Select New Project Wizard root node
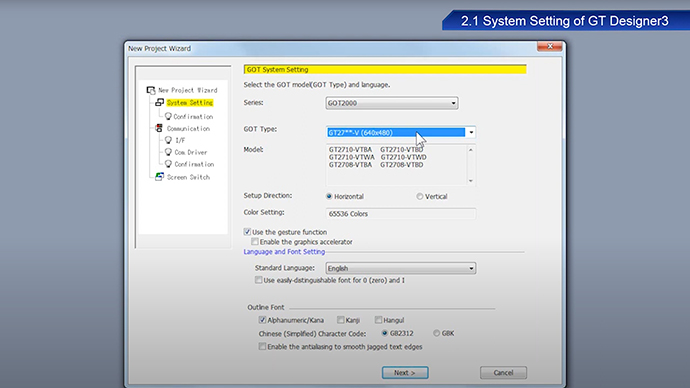 tap(188, 90)
